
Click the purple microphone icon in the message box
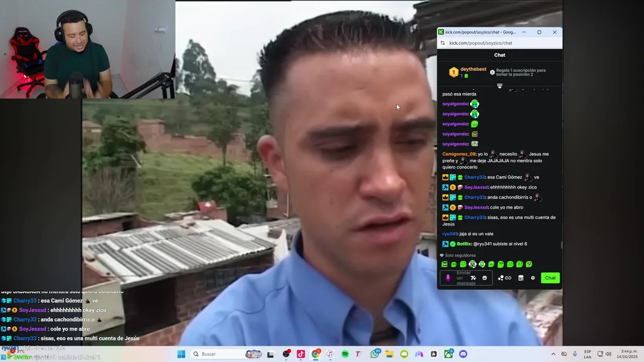click(x=448, y=278)
